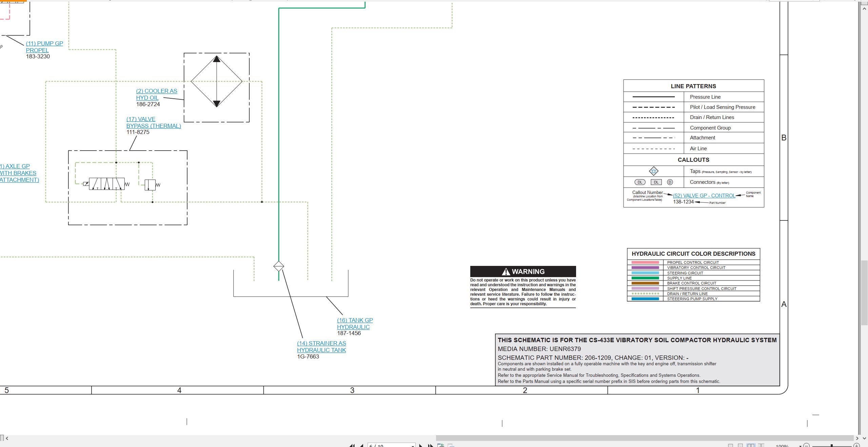Click the next view icon in bottom toolbar
868x447 pixels.
pos(451,445)
